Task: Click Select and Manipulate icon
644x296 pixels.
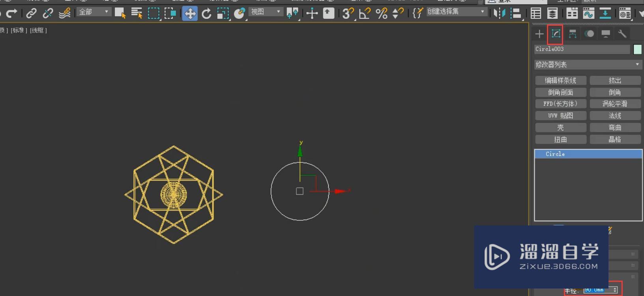Action: point(312,13)
